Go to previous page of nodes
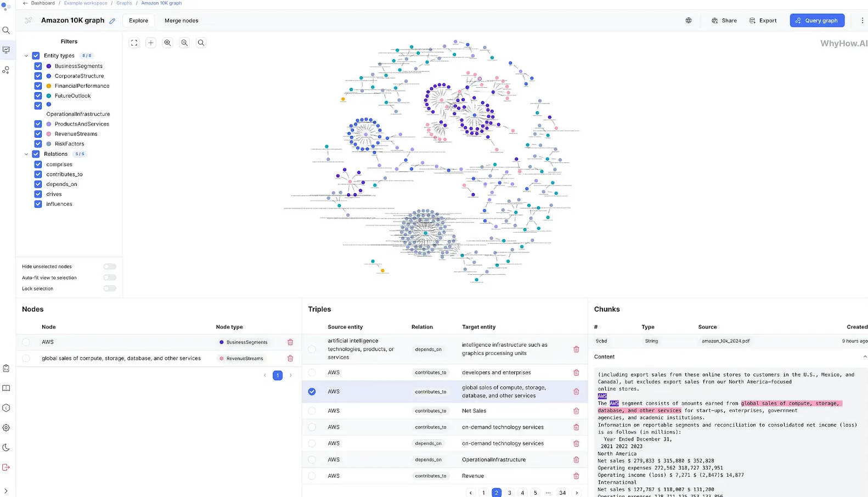Image resolution: width=868 pixels, height=497 pixels. coord(264,376)
